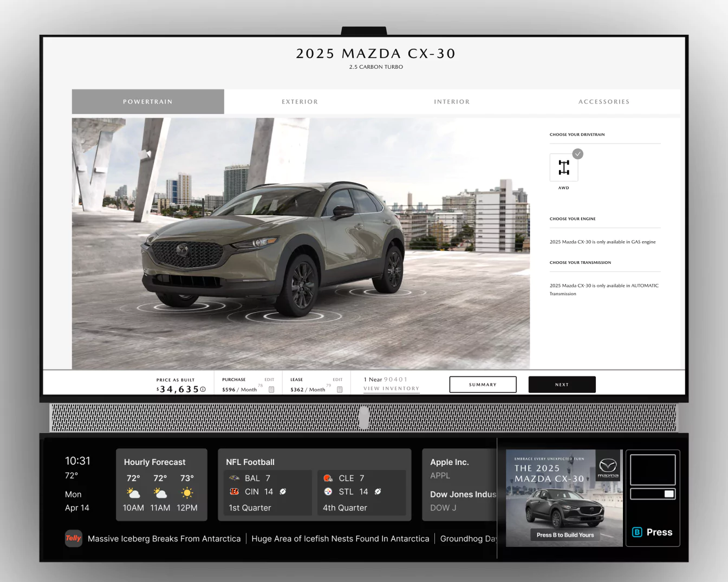Edit the Lease payment terms

337,379
